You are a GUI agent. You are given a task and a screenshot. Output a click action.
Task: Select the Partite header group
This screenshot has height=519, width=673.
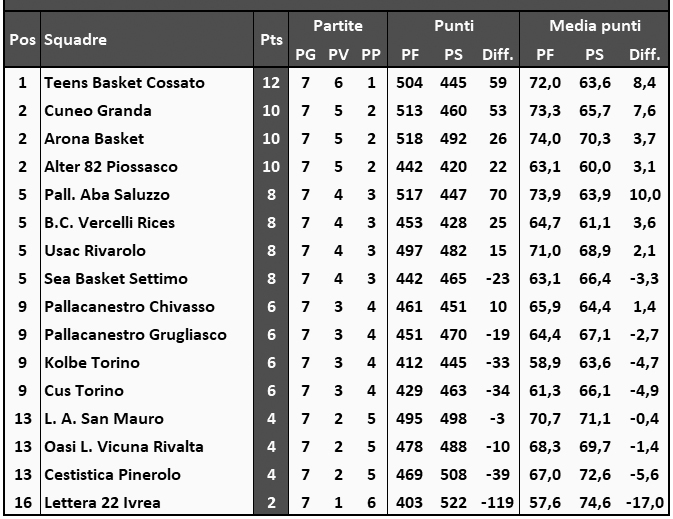point(337,26)
